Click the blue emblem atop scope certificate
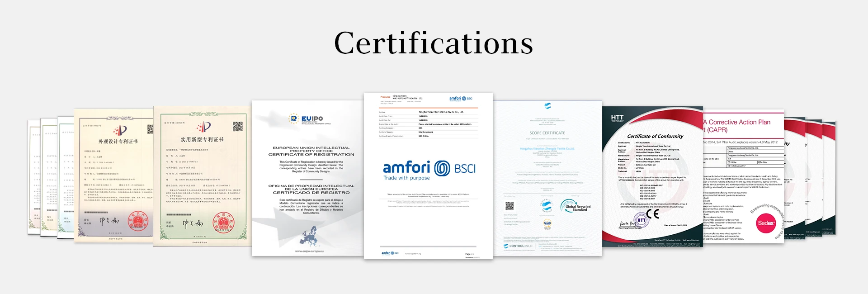The height and width of the screenshot is (294, 868). coord(547,106)
